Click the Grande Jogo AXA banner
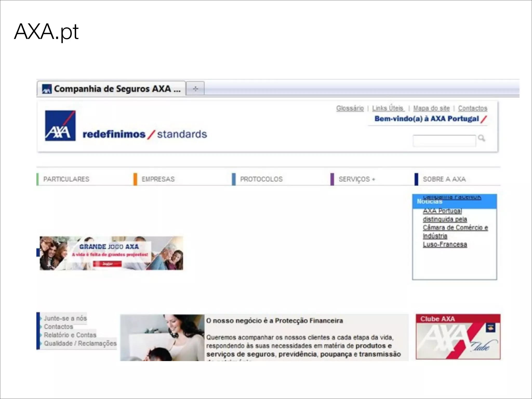The image size is (532, 399). click(111, 253)
